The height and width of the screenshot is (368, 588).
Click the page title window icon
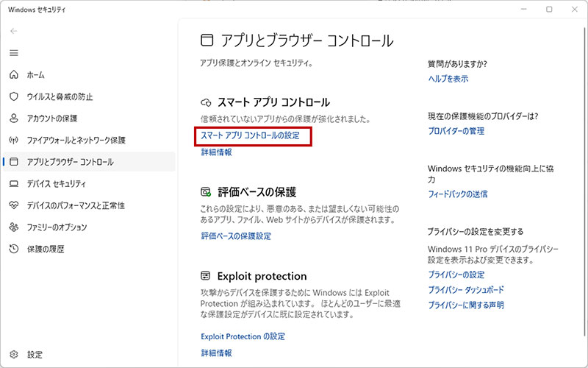pyautogui.click(x=207, y=40)
